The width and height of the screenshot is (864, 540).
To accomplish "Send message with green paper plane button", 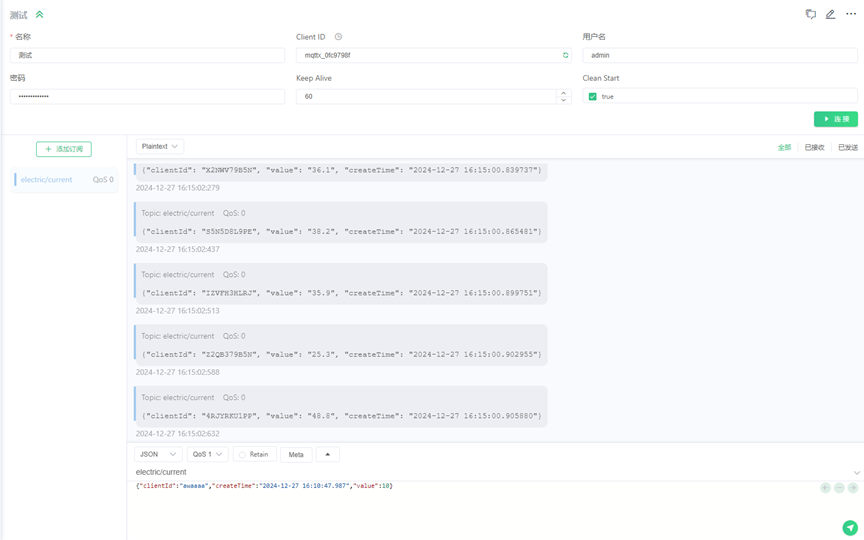I will [x=850, y=527].
